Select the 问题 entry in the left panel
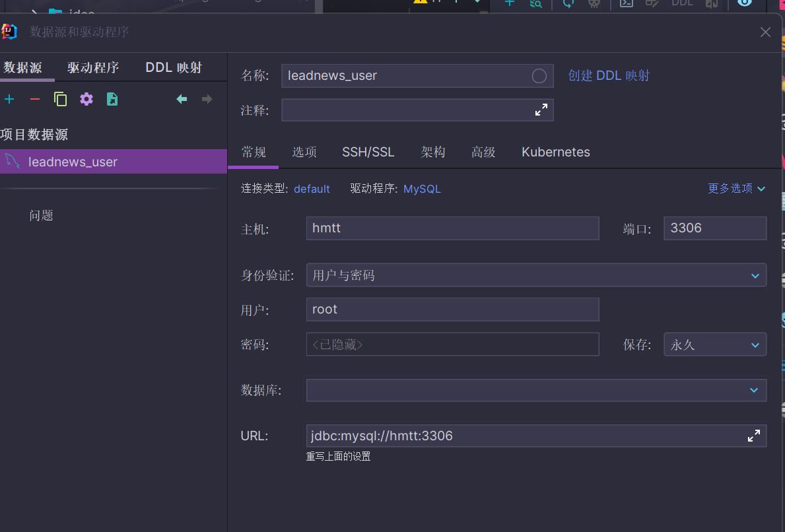Image resolution: width=785 pixels, height=532 pixels. pyautogui.click(x=41, y=216)
